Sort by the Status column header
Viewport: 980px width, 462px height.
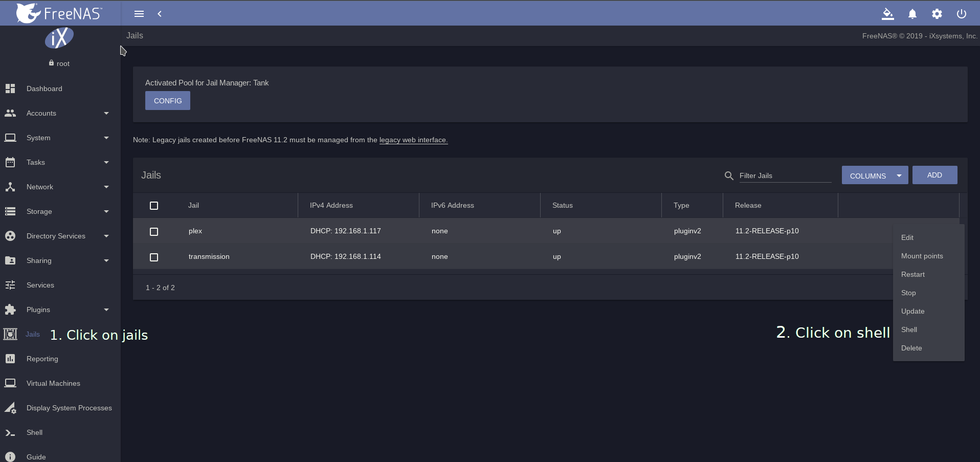click(x=563, y=205)
